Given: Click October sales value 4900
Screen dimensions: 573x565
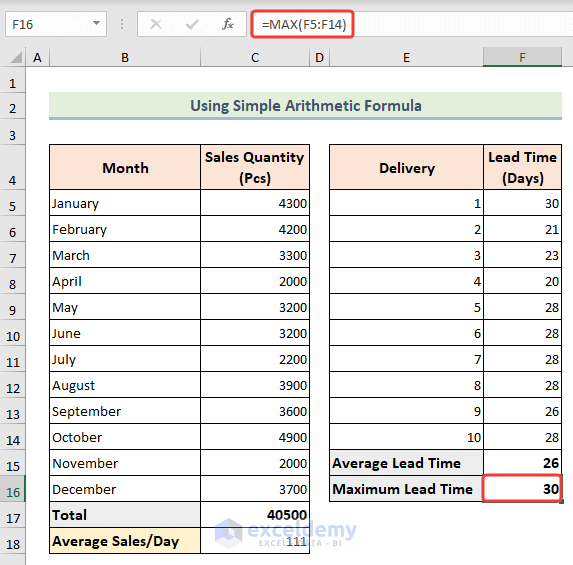Looking at the screenshot, I should pyautogui.click(x=255, y=437).
